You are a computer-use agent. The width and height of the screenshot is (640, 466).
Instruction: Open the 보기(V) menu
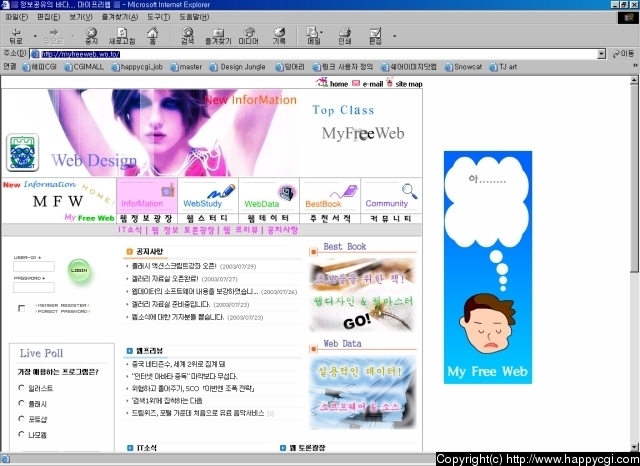click(x=81, y=17)
